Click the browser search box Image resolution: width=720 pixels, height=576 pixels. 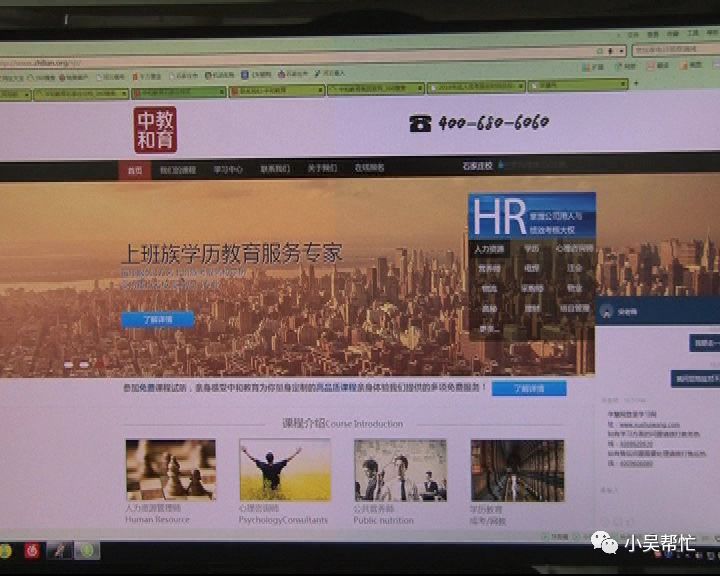[674, 49]
